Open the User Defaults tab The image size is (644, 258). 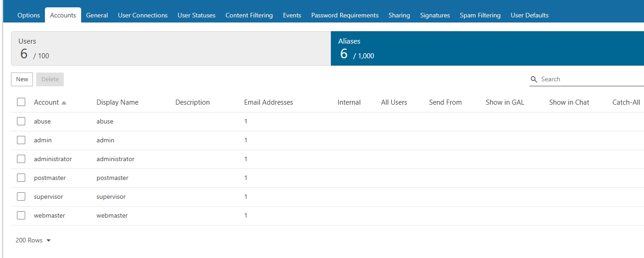529,15
